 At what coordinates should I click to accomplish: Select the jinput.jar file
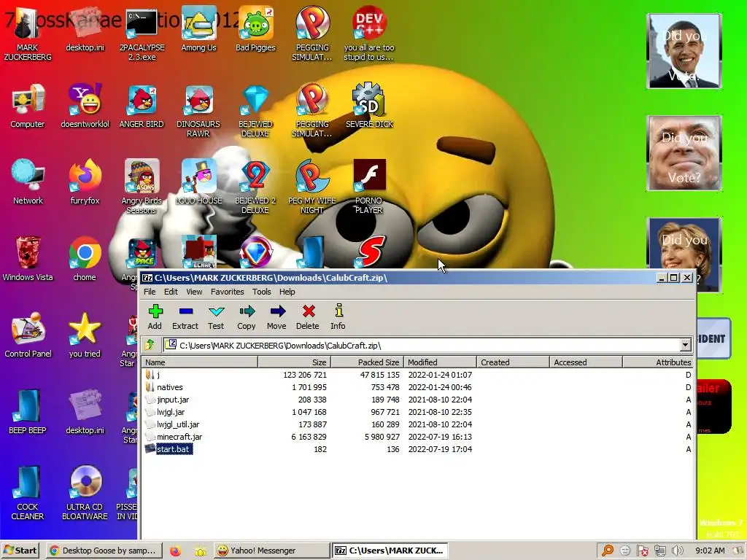click(417, 400)
